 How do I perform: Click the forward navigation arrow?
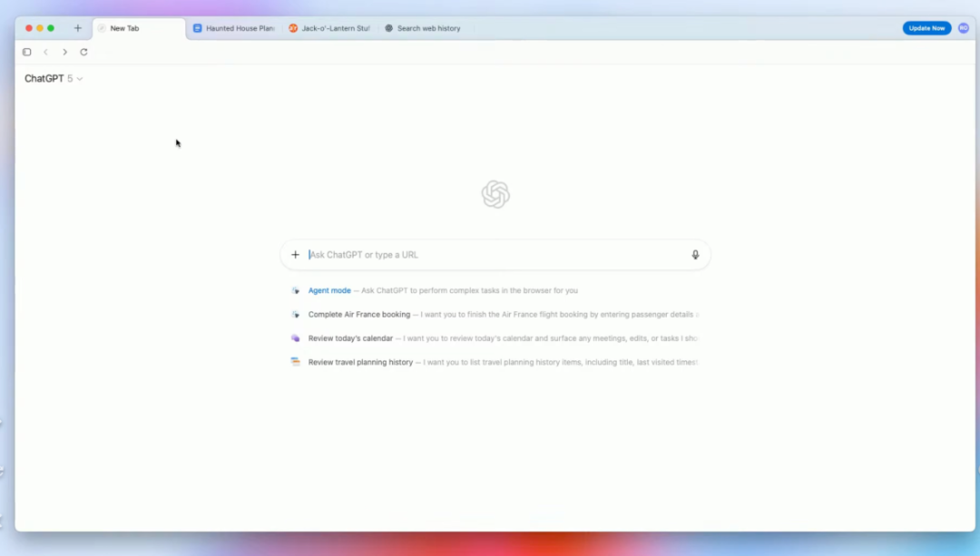(x=64, y=53)
